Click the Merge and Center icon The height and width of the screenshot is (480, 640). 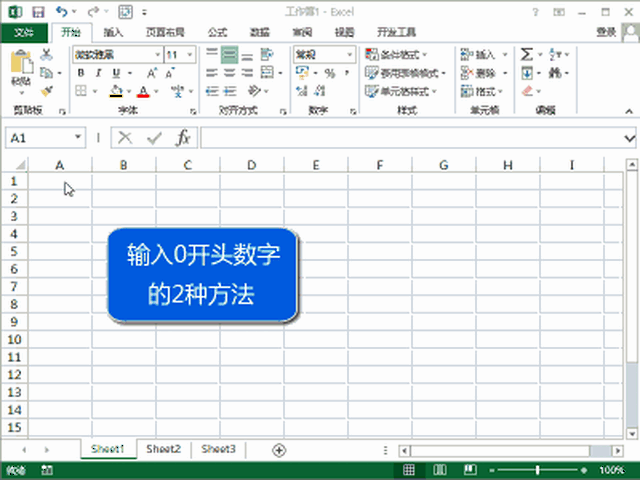[267, 73]
